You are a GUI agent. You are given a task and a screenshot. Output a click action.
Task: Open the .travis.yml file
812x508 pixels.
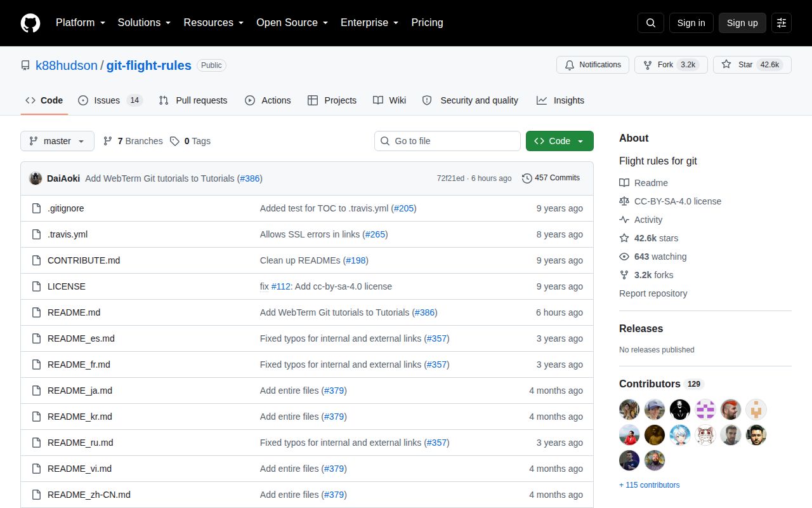click(68, 234)
